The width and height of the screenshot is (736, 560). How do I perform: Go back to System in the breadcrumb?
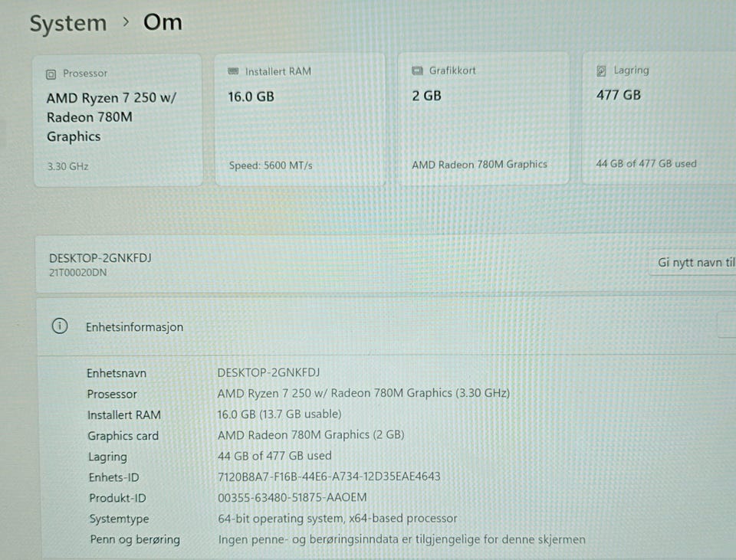point(68,24)
